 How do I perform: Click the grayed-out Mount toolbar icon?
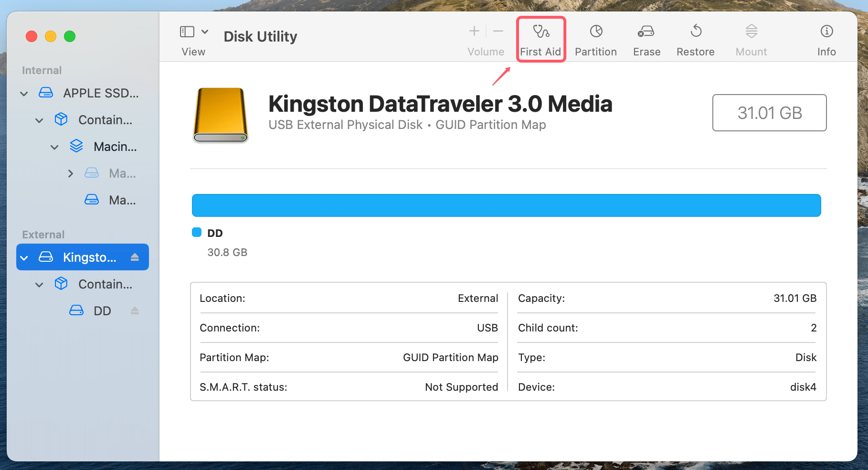click(x=751, y=39)
